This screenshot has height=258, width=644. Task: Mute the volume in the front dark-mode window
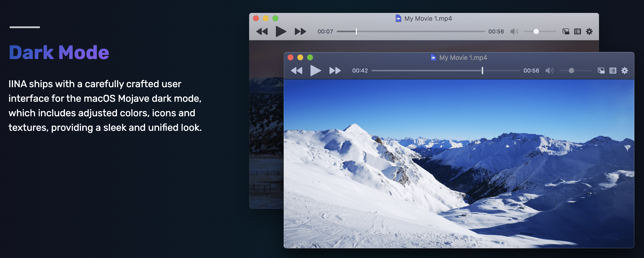point(549,71)
